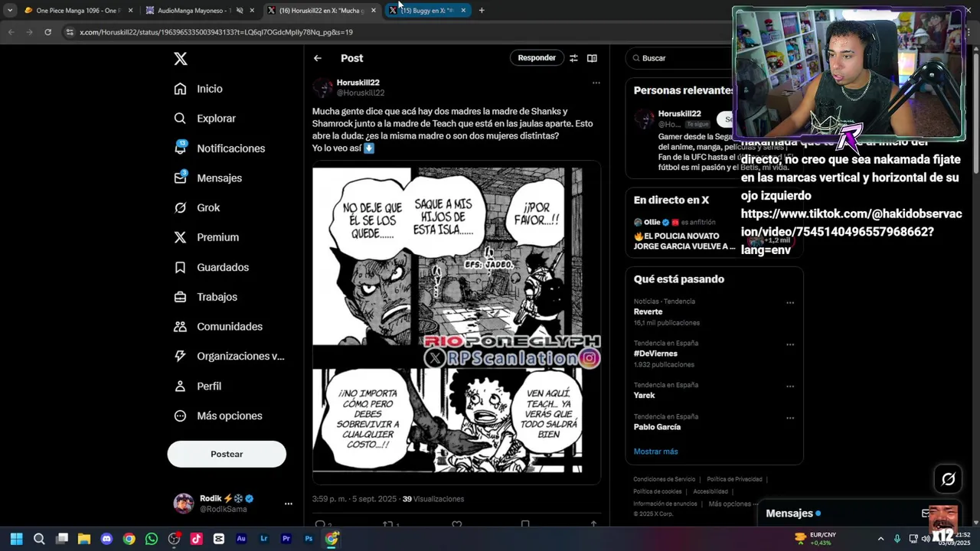Open Discord from the taskbar

[x=106, y=539]
